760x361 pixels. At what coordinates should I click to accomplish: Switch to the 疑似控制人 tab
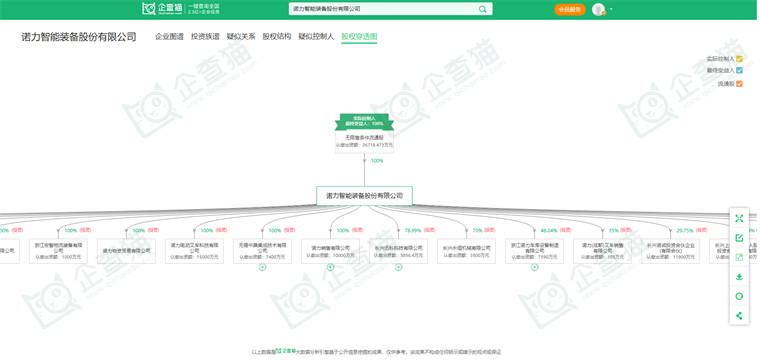click(x=316, y=36)
